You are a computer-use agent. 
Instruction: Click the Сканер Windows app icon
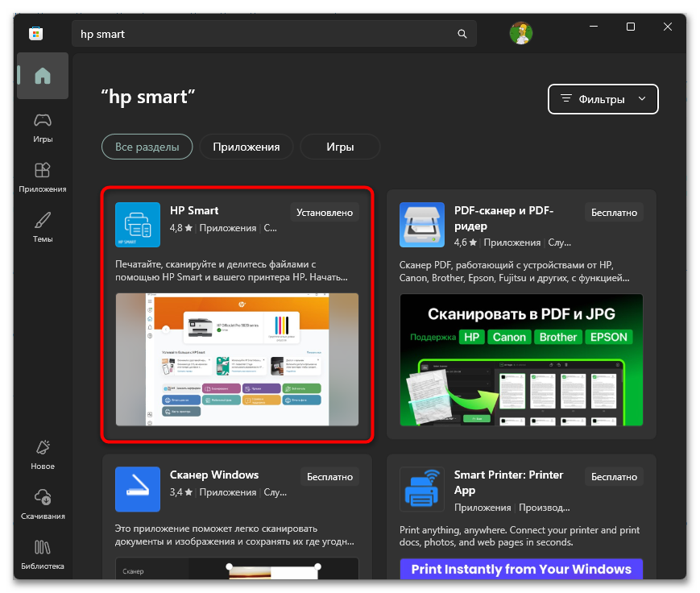pyautogui.click(x=138, y=489)
